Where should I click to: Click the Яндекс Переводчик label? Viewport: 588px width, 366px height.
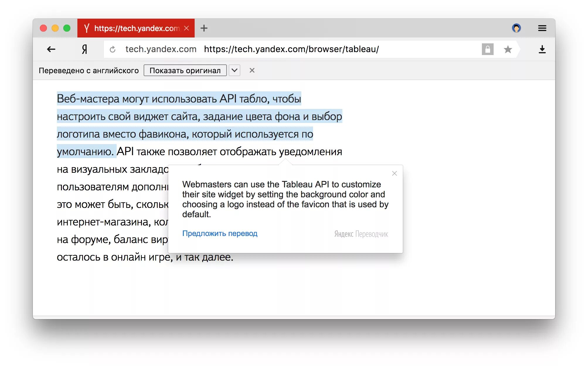361,234
